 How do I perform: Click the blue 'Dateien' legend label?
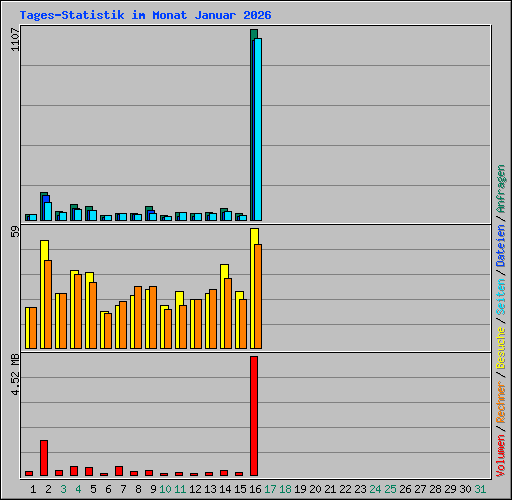(501, 246)
